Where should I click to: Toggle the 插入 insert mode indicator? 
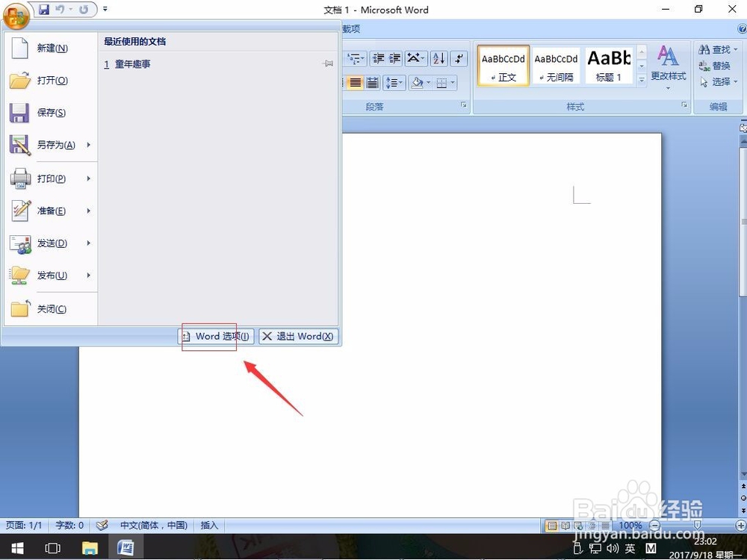[209, 525]
